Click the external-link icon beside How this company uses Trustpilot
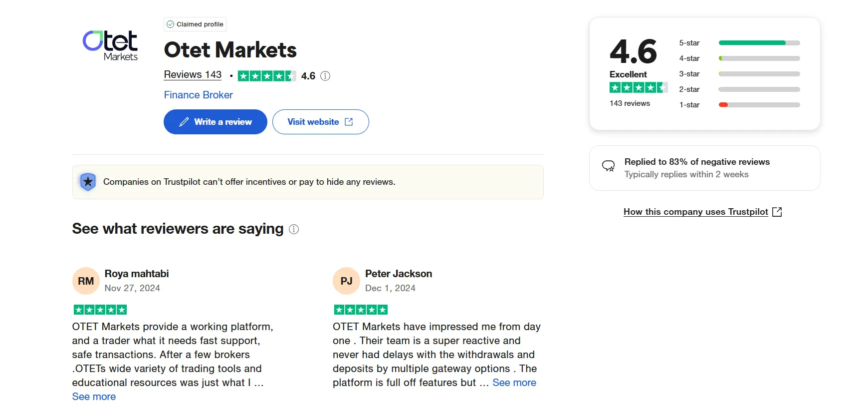868x412 pixels. (x=777, y=211)
